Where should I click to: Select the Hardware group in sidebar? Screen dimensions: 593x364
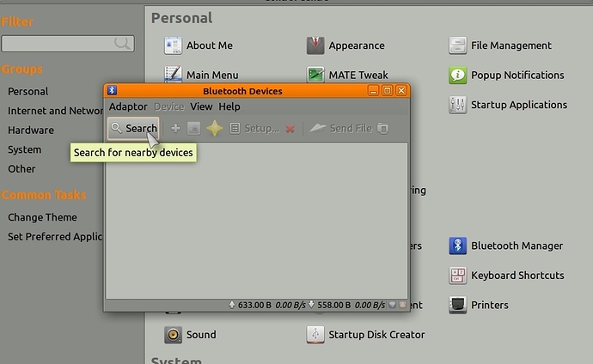point(31,130)
